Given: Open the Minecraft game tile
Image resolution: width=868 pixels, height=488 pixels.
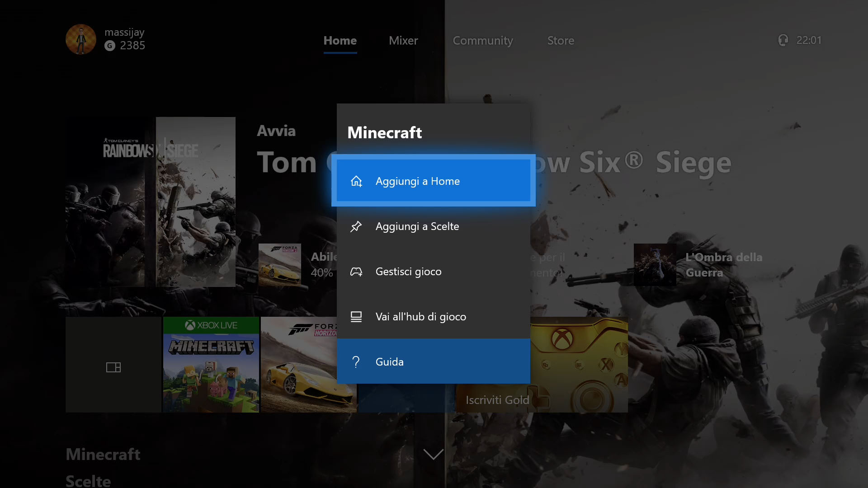Looking at the screenshot, I should click(x=211, y=365).
